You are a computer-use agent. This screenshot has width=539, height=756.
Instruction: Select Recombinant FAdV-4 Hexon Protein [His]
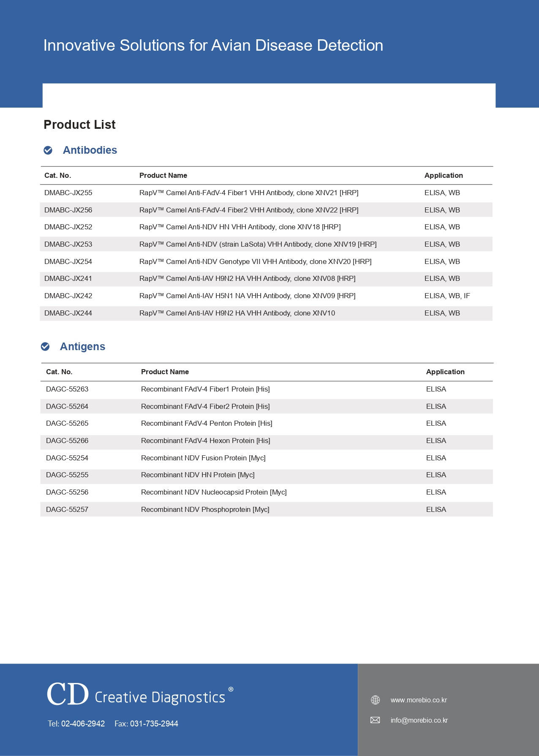pyautogui.click(x=206, y=441)
